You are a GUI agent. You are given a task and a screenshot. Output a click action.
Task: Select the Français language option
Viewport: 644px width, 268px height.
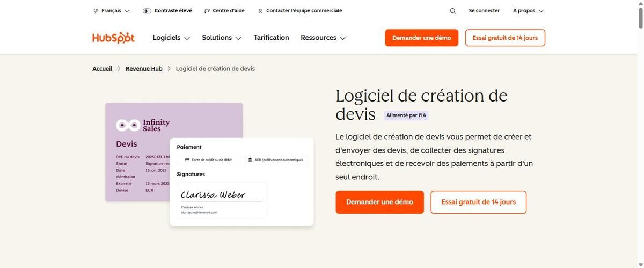(x=111, y=11)
